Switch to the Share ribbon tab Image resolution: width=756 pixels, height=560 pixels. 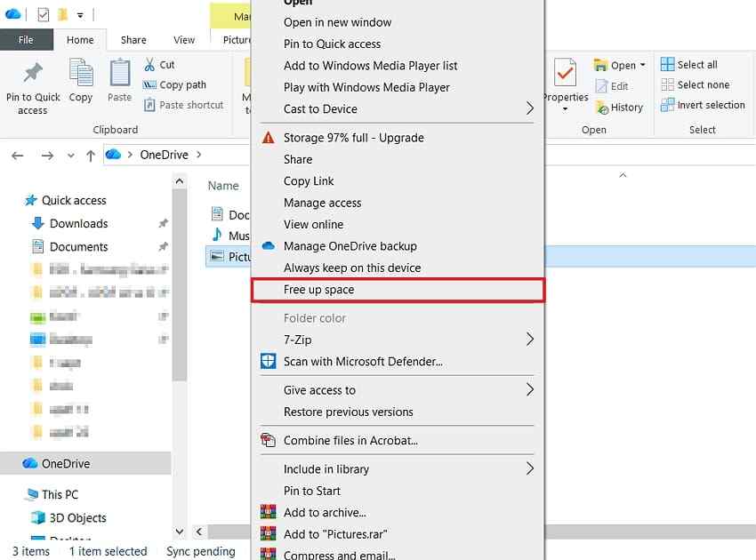[133, 39]
